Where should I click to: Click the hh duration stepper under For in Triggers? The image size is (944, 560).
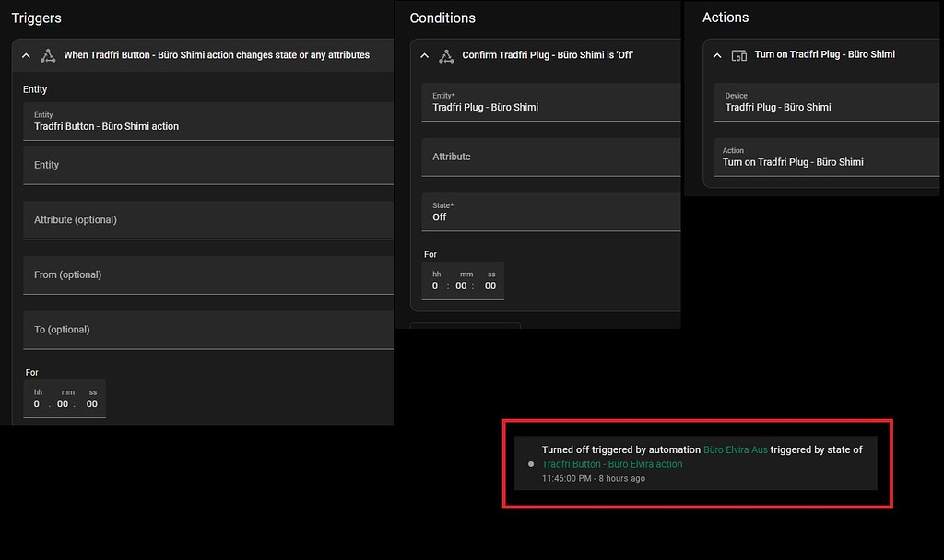coord(37,402)
